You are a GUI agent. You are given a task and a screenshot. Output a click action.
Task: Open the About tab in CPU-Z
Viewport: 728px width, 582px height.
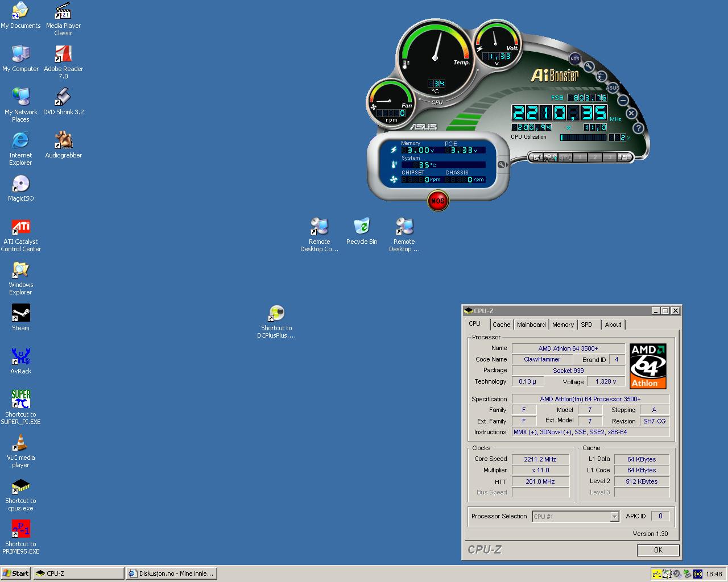point(613,325)
